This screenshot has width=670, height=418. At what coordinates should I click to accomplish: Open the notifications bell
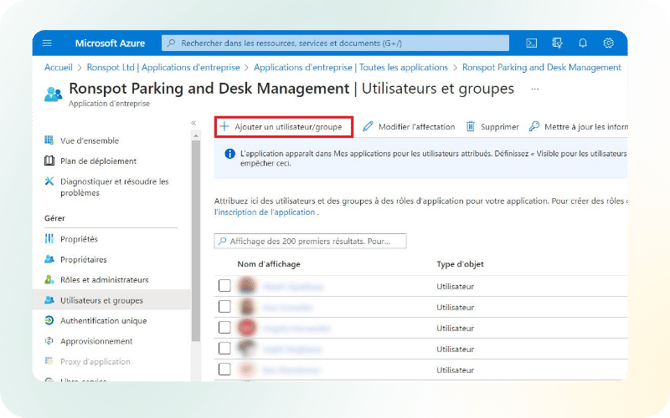click(582, 43)
